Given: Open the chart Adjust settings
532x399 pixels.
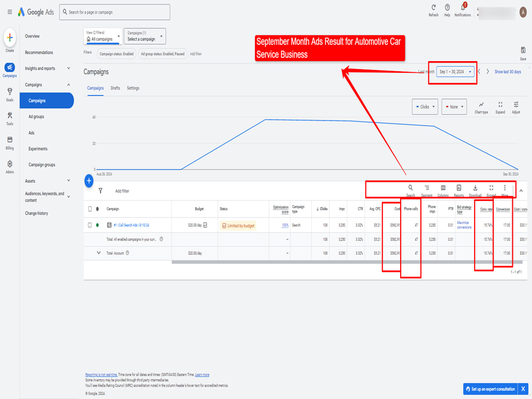Looking at the screenshot, I should point(516,107).
